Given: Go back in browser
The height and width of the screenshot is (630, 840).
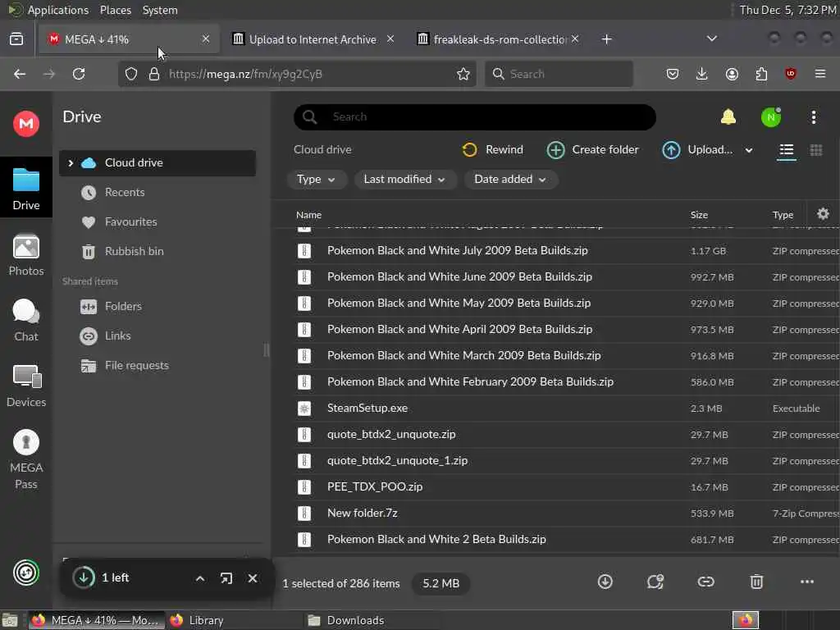Looking at the screenshot, I should [x=20, y=74].
